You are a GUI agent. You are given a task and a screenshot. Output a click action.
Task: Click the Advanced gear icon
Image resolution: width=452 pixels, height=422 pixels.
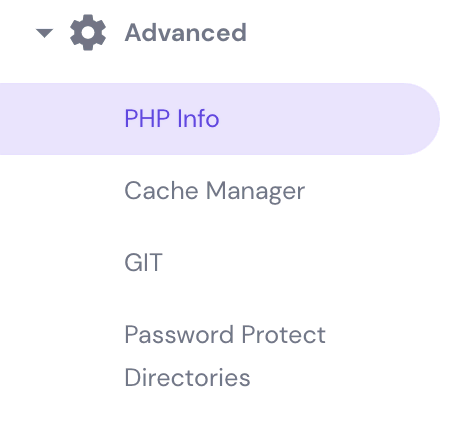coord(88,32)
